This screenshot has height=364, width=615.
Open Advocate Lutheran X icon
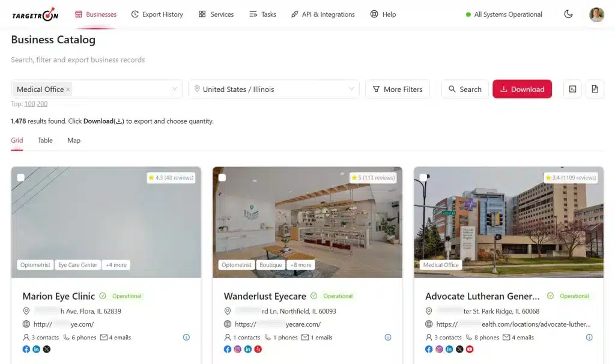tap(459, 349)
